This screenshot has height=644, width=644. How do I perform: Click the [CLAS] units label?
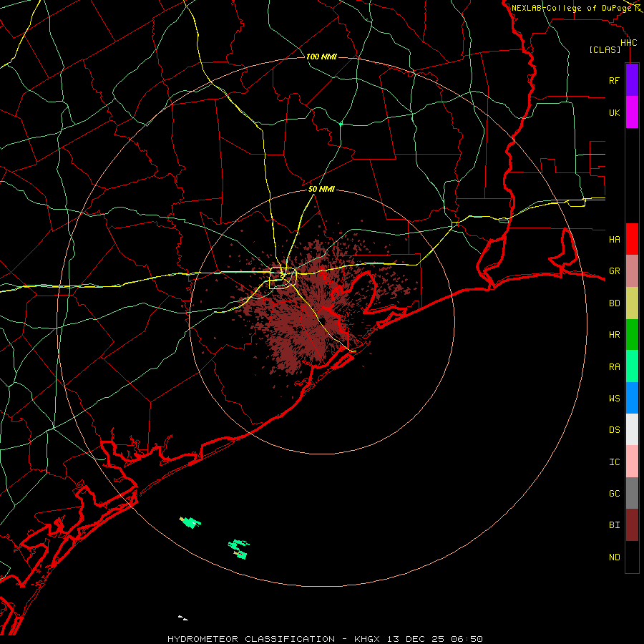tap(605, 49)
